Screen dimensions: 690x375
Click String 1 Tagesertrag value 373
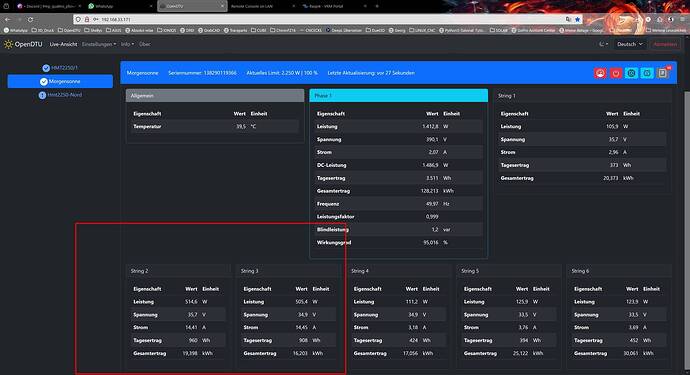coord(614,165)
